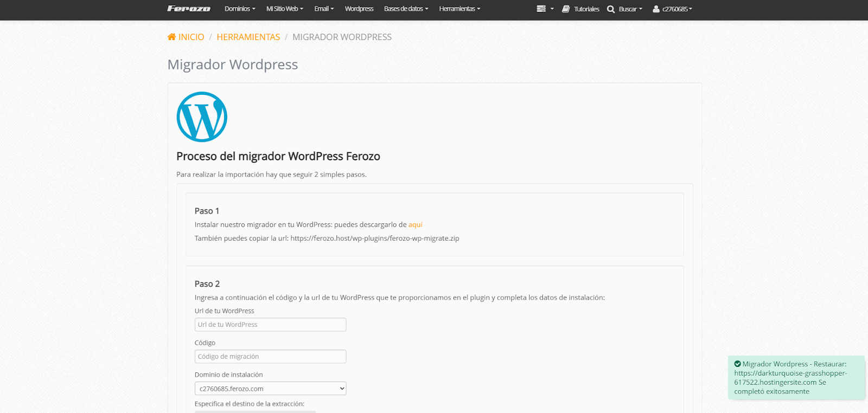Click the green success checkmark in notification
Image resolution: width=868 pixels, height=413 pixels.
[737, 364]
